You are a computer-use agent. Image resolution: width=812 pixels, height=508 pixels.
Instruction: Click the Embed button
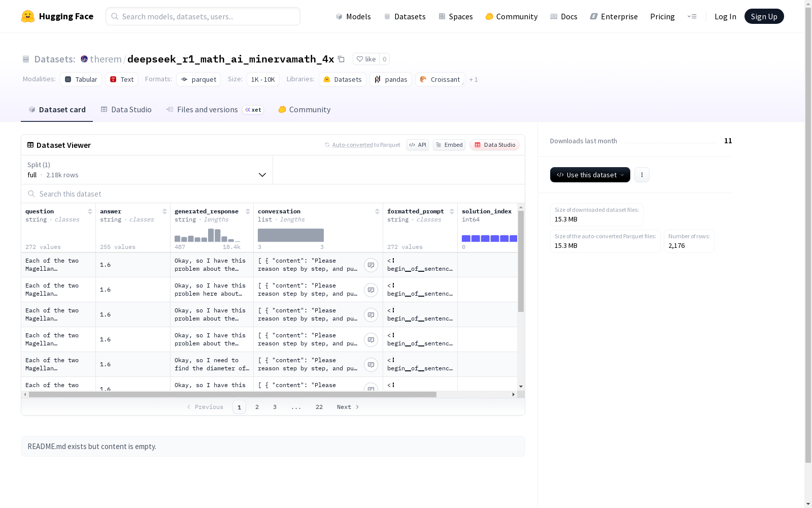449,145
